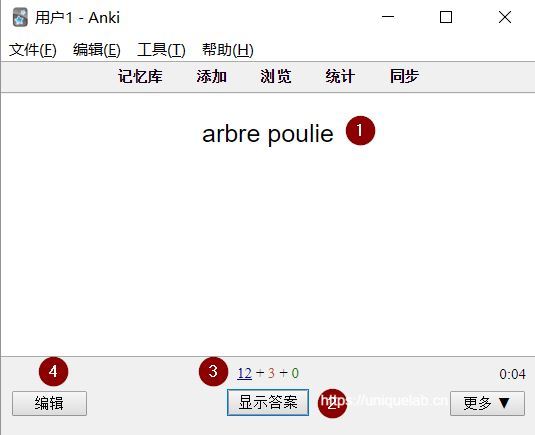
Task: Open the 文件(F) menu
Action: [x=33, y=50]
